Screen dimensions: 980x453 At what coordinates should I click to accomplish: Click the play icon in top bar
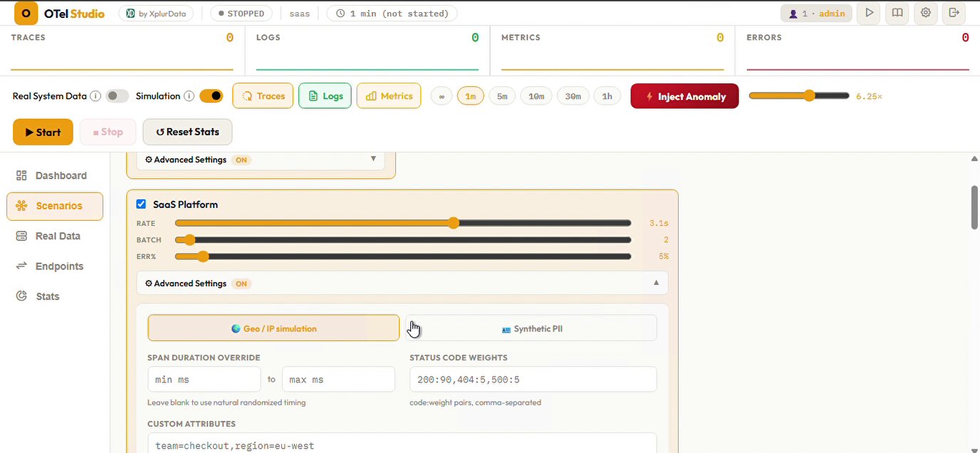click(x=869, y=13)
